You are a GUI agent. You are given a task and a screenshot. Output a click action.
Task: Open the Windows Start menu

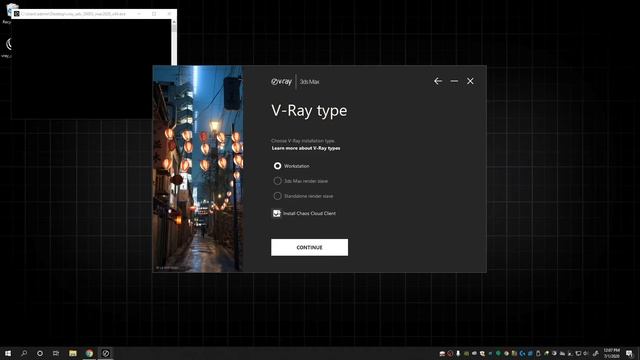pos(8,353)
